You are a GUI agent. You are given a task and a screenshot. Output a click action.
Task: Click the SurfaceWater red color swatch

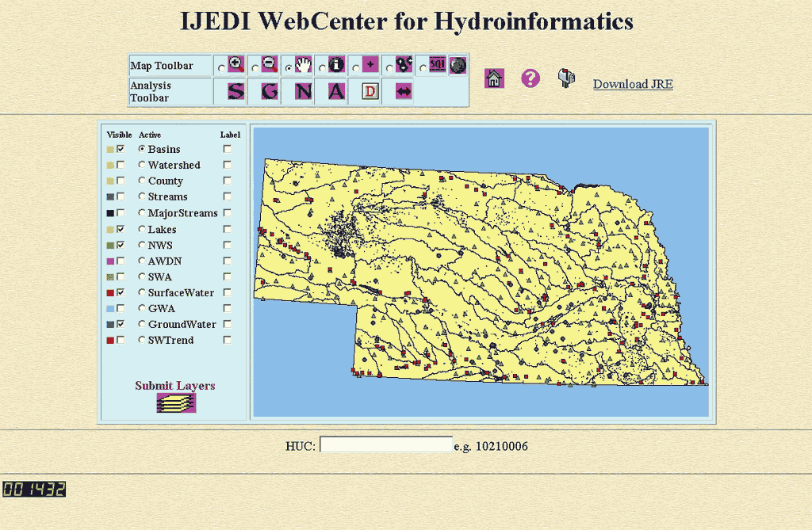pyautogui.click(x=110, y=293)
